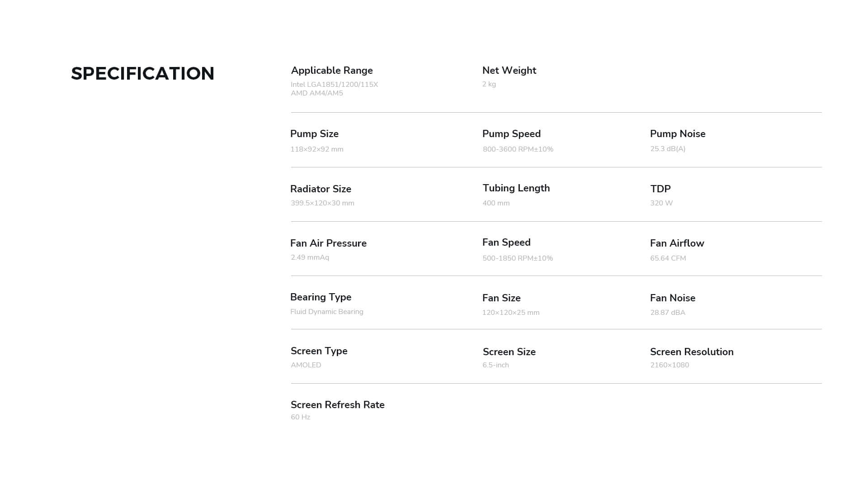Screen dimensions: 868x485
Task: Click the Pump Speed label
Action: coord(511,134)
